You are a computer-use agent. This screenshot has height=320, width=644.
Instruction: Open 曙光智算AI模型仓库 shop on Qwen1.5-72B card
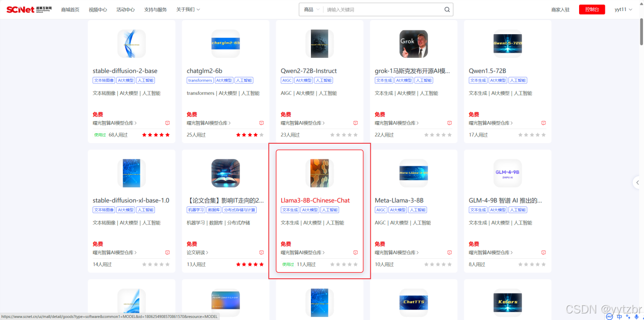[491, 123]
